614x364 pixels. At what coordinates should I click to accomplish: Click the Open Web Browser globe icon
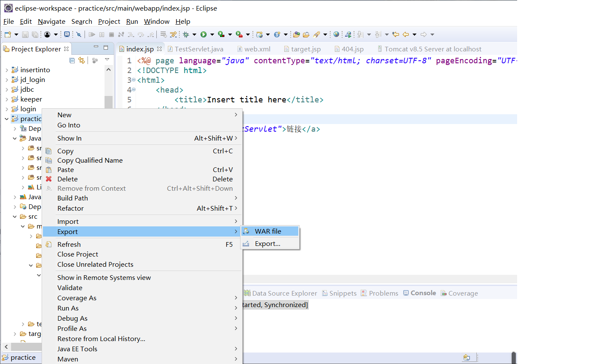(336, 34)
